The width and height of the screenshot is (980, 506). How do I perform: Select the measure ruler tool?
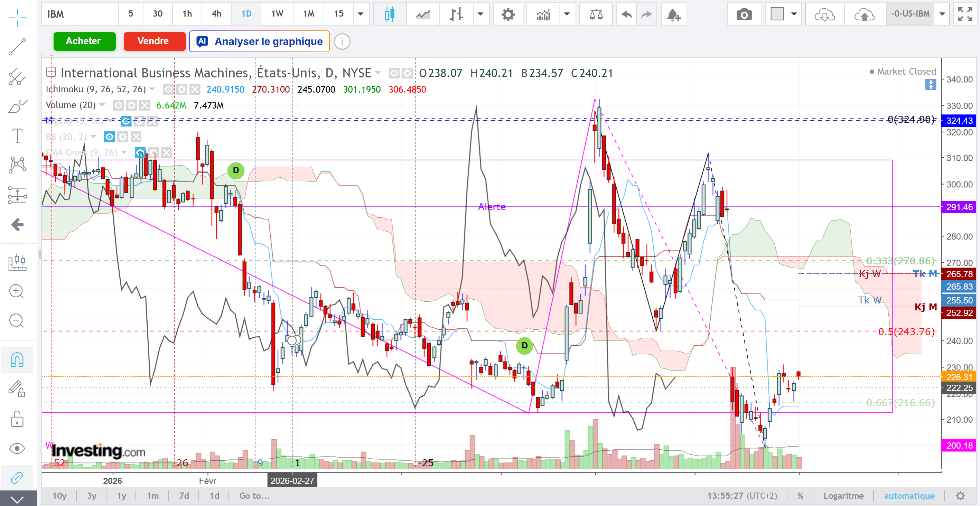(x=17, y=262)
